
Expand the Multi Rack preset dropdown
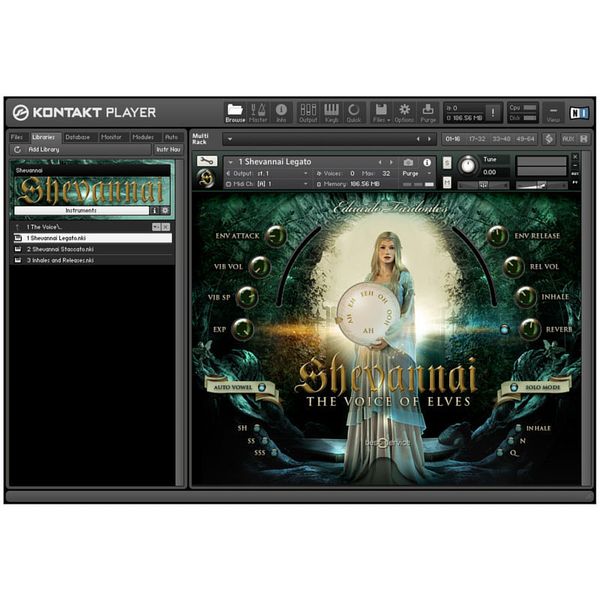(x=322, y=139)
